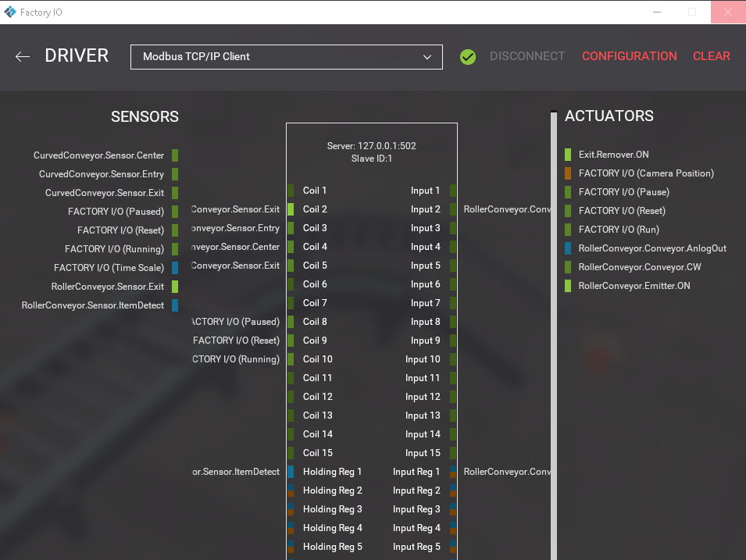Select the Exit.Remover.ON actuator
The height and width of the screenshot is (560, 746).
click(613, 155)
